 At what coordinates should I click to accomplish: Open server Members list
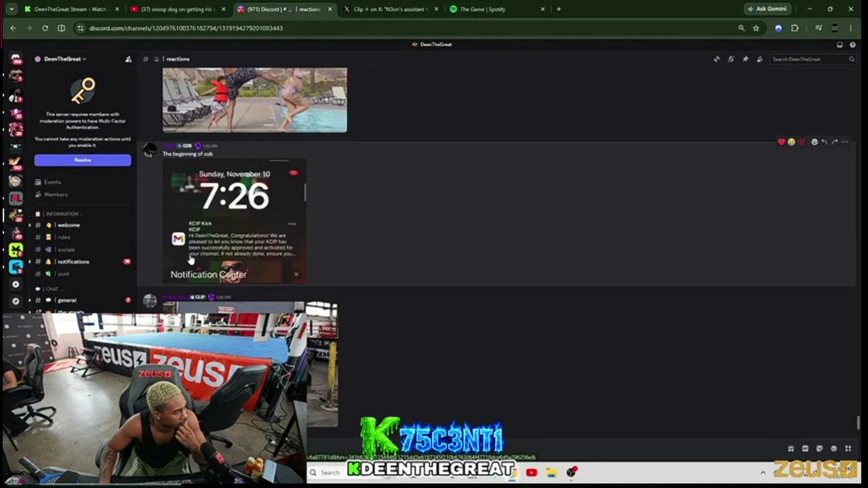56,195
